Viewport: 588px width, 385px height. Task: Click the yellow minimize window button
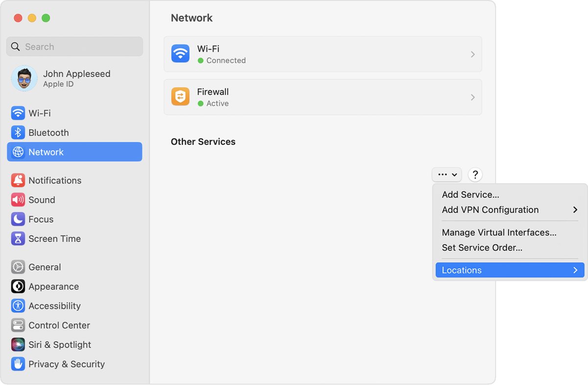coord(32,18)
